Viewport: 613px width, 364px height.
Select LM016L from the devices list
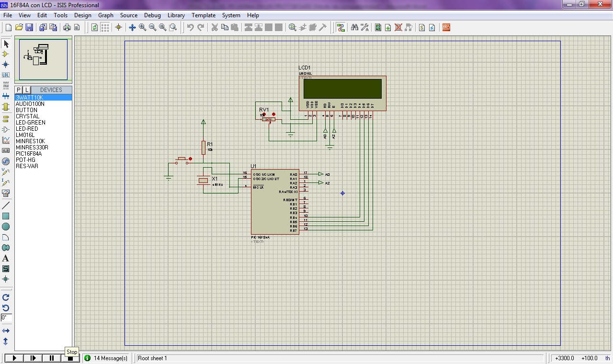[x=25, y=135]
